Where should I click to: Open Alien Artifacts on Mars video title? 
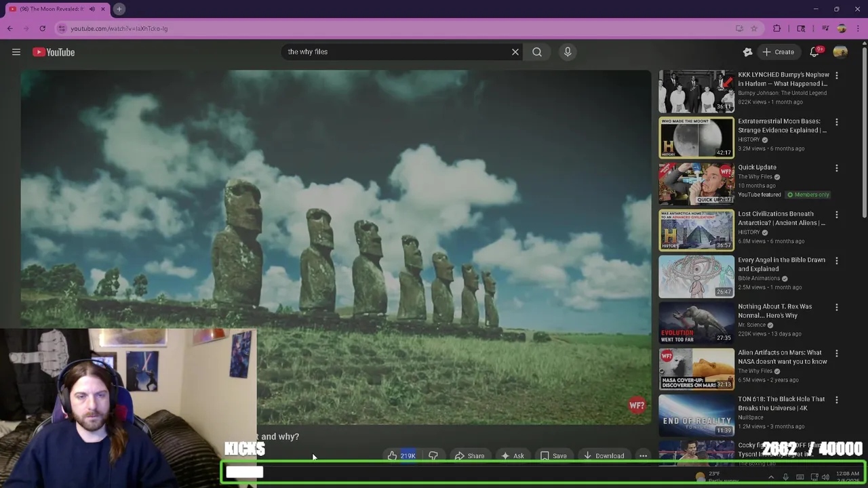pos(782,357)
